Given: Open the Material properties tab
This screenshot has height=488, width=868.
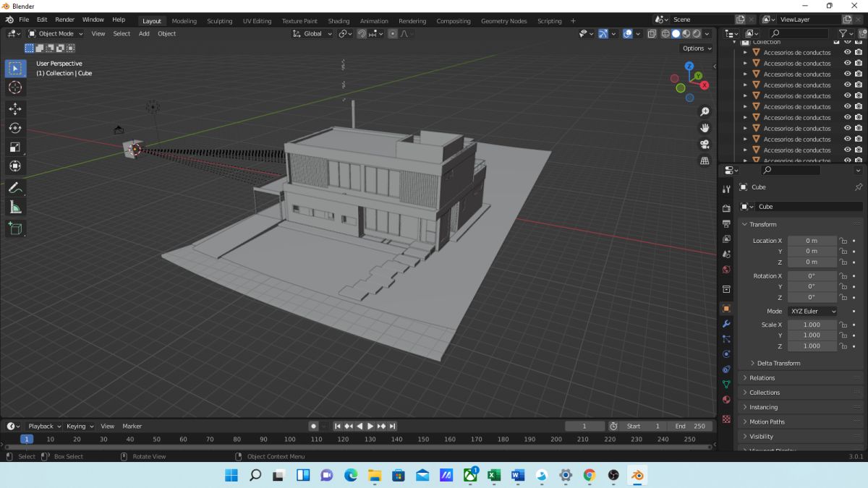Looking at the screenshot, I should tap(726, 400).
